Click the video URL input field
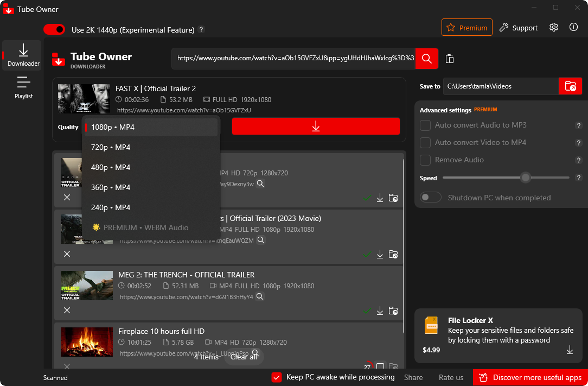This screenshot has width=588, height=386. 293,59
